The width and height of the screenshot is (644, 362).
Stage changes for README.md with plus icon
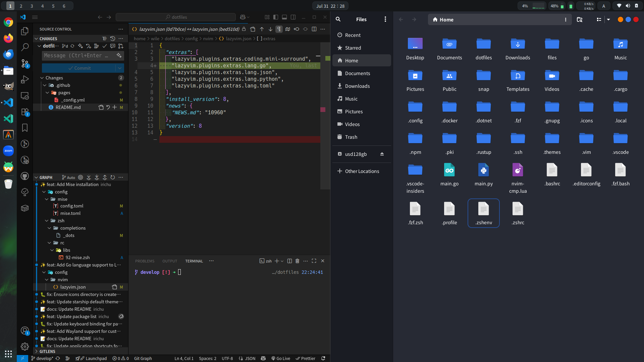coord(114,107)
